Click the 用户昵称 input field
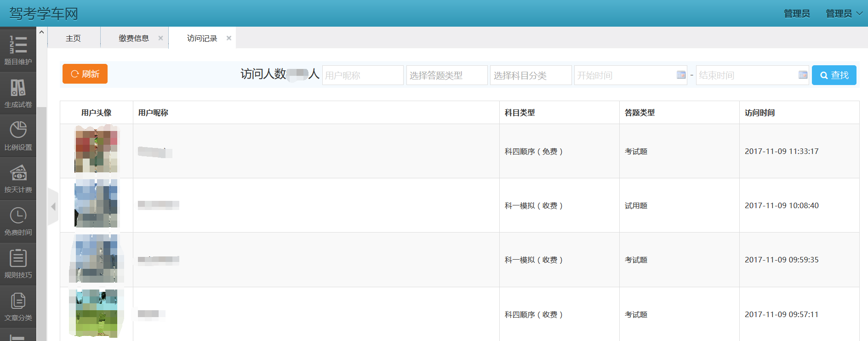The image size is (868, 341). (x=362, y=75)
